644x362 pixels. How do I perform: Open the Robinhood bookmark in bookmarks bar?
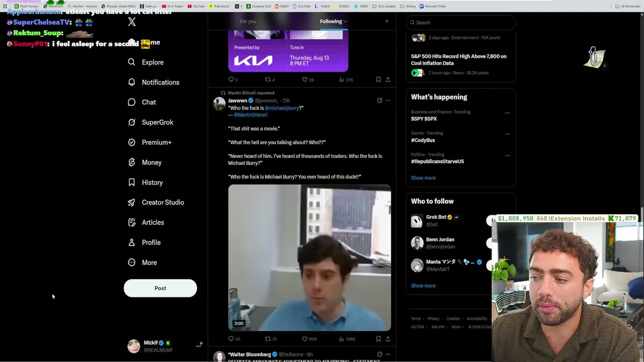pos(219,6)
